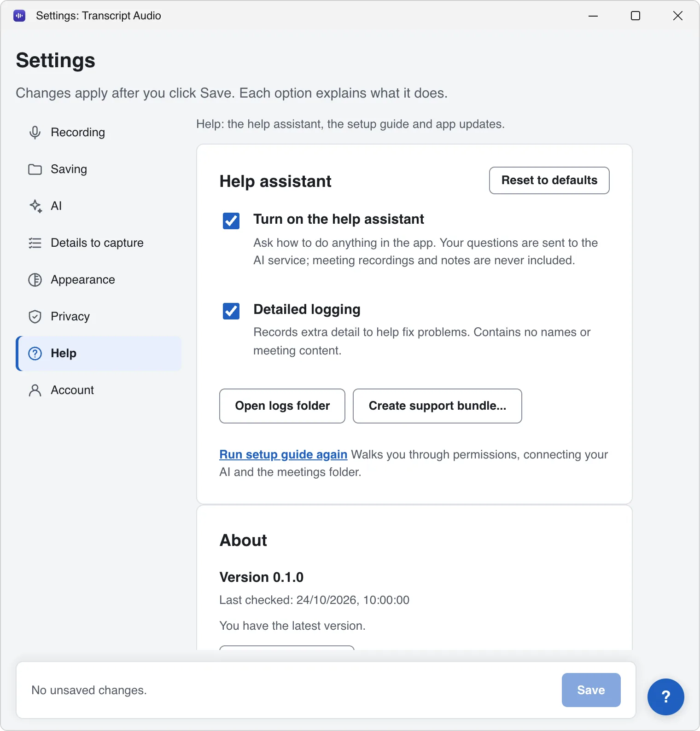Disable the Turn on the help assistant checkbox
Screen dimensions: 700x731
(x=231, y=221)
